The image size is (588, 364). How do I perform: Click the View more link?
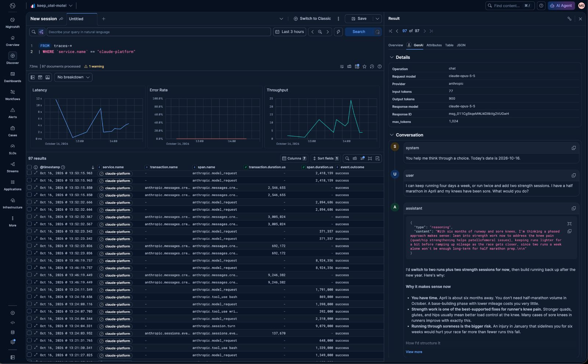[414, 352]
